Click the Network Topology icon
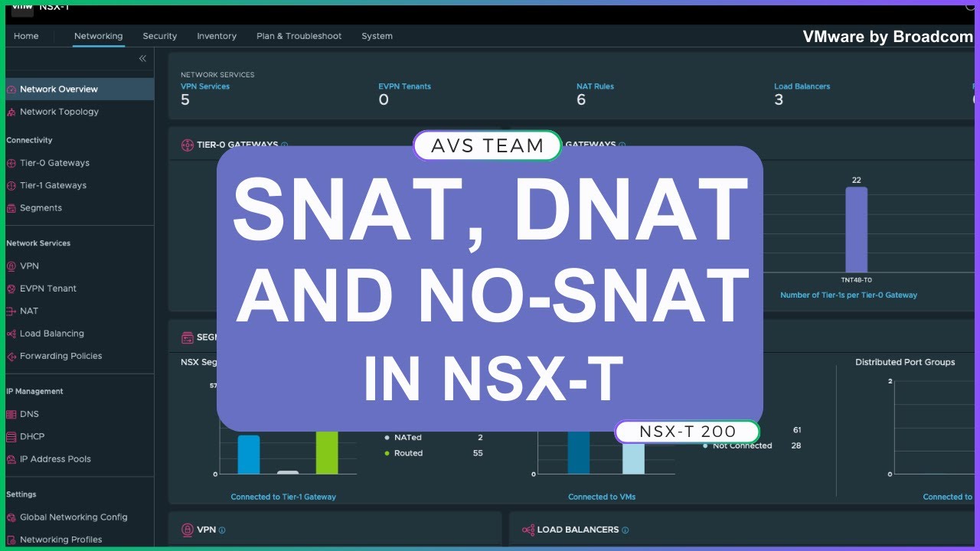The height and width of the screenshot is (551, 980). tap(11, 112)
